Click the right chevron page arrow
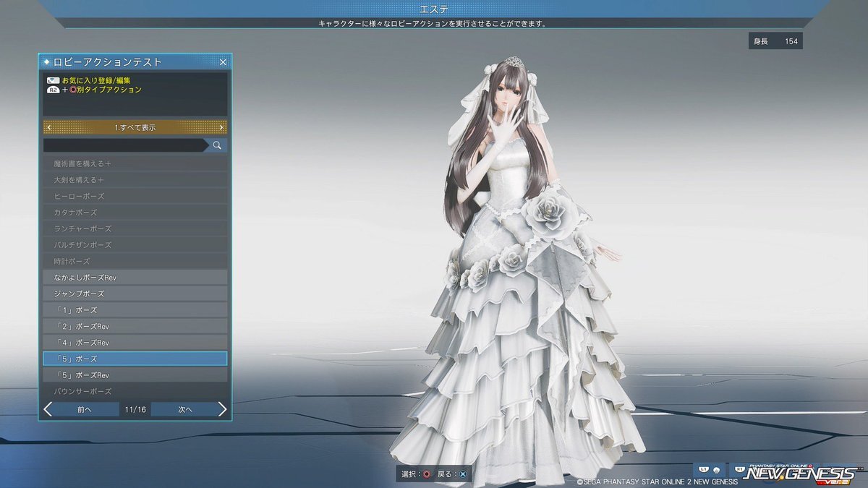This screenshot has width=868, height=488. [222, 409]
